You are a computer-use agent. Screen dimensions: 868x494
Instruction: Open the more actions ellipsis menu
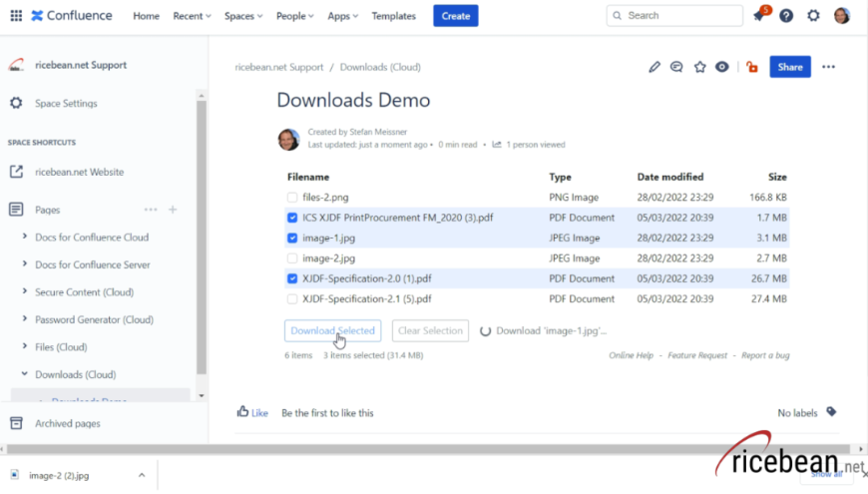[828, 67]
